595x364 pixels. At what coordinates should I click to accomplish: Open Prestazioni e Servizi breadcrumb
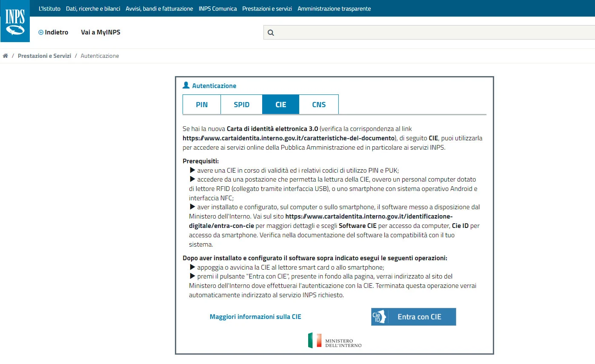click(44, 56)
